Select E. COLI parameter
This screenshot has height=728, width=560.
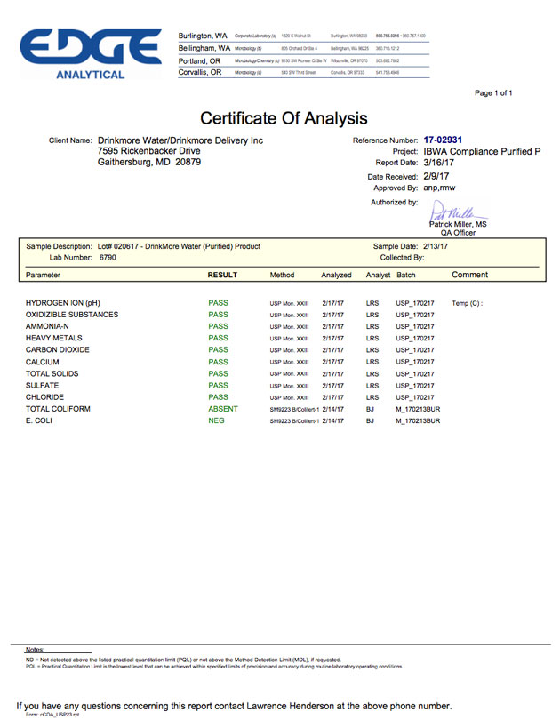(x=39, y=420)
